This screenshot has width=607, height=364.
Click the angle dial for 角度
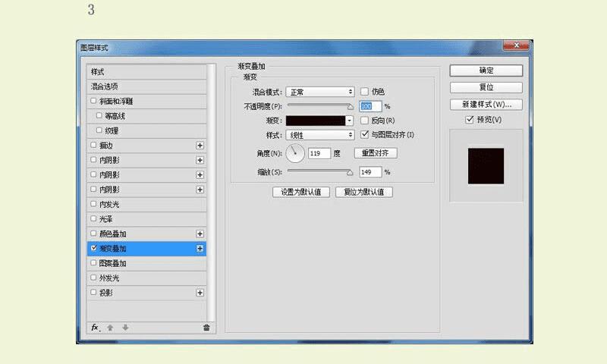(295, 153)
